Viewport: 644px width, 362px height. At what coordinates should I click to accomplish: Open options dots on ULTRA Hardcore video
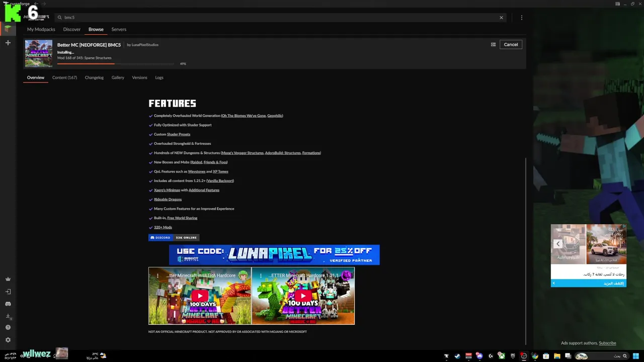[157, 276]
